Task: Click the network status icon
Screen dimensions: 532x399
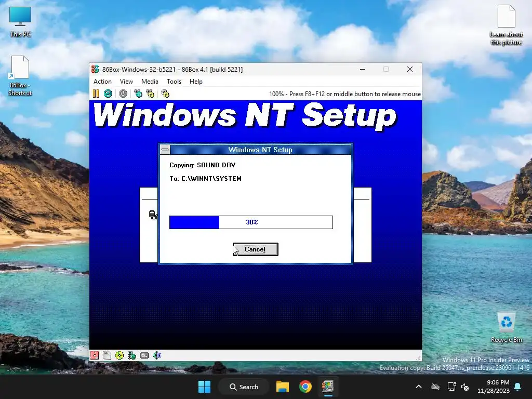Action: [x=131, y=355]
